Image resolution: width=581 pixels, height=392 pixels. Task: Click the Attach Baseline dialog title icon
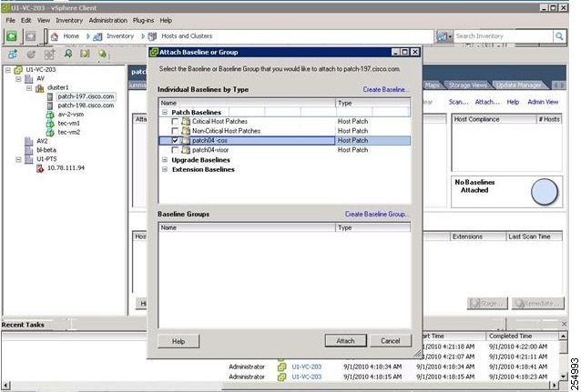[154, 52]
